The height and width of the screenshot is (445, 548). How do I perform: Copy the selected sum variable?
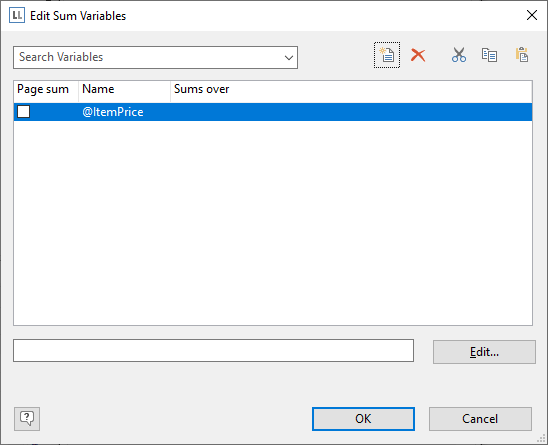(489, 55)
